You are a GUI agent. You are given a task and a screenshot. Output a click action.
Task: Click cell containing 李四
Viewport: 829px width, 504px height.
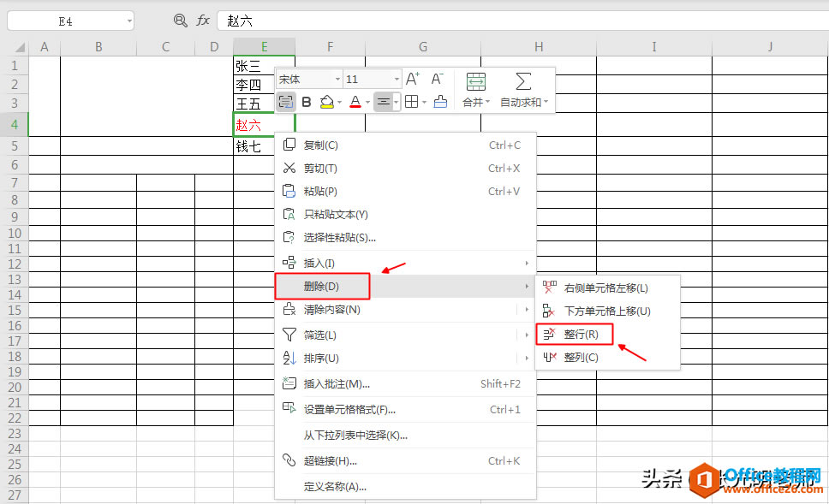(254, 85)
